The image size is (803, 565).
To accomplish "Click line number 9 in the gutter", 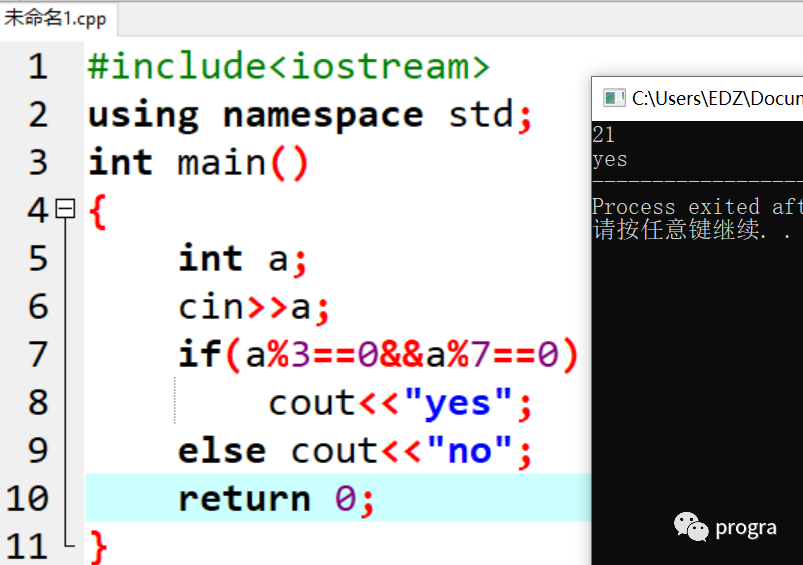I will coord(38,450).
